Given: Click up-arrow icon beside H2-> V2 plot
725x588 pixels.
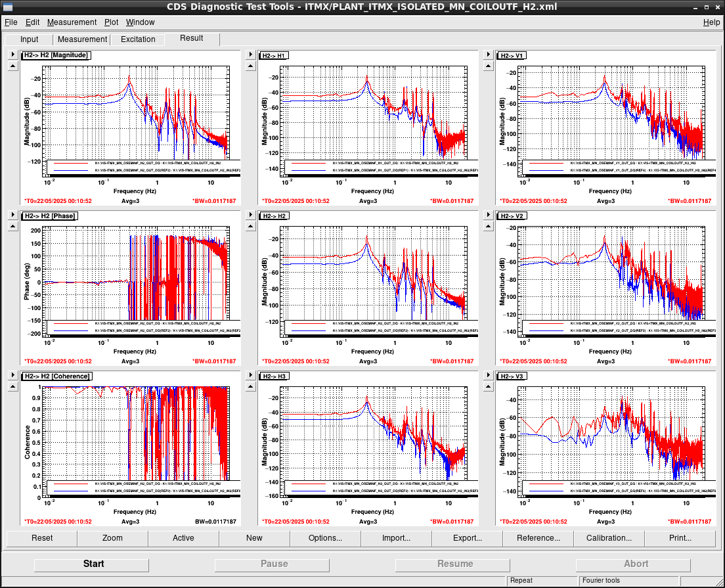Looking at the screenshot, I should click(x=489, y=227).
